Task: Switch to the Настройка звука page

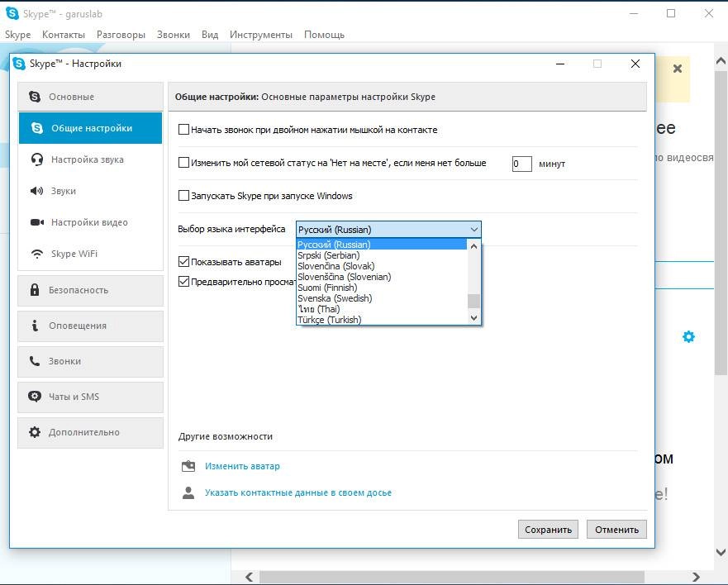Action: (91, 159)
